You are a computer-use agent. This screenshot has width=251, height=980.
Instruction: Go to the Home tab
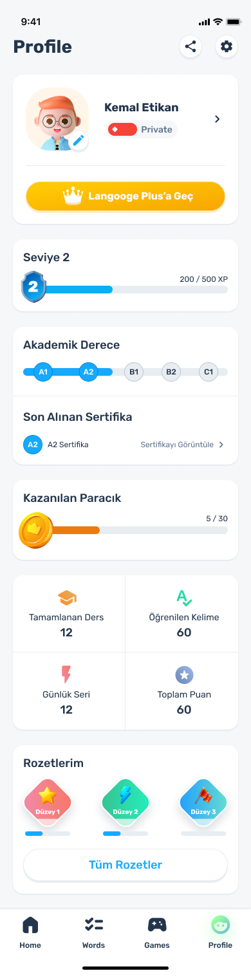pos(30,933)
